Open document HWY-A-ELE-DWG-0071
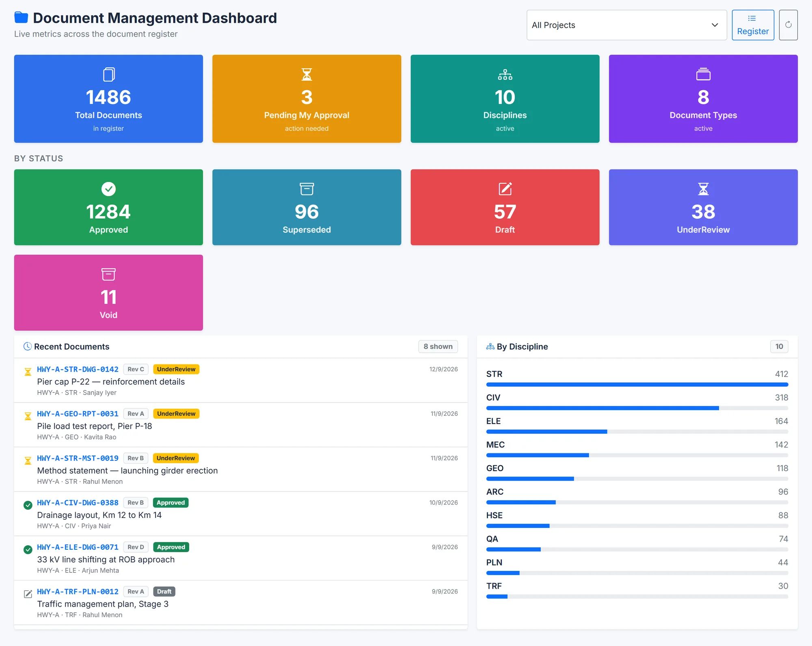 (x=78, y=547)
